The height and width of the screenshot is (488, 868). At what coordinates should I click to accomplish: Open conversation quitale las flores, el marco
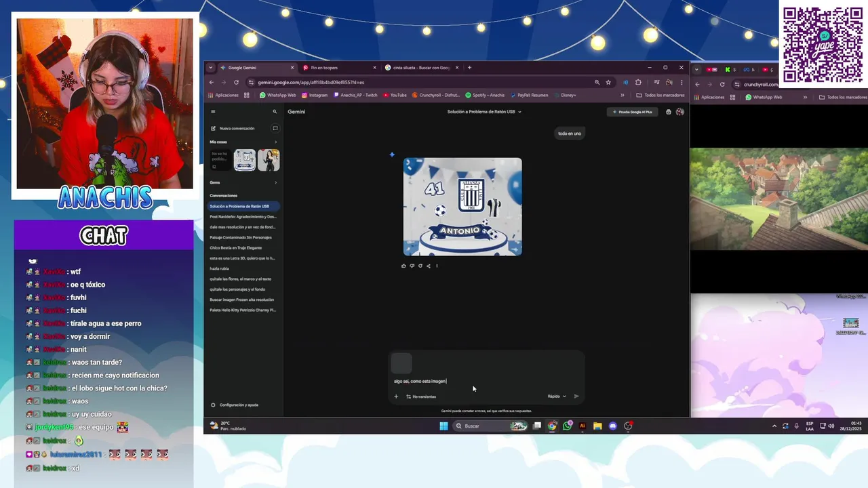click(243, 279)
